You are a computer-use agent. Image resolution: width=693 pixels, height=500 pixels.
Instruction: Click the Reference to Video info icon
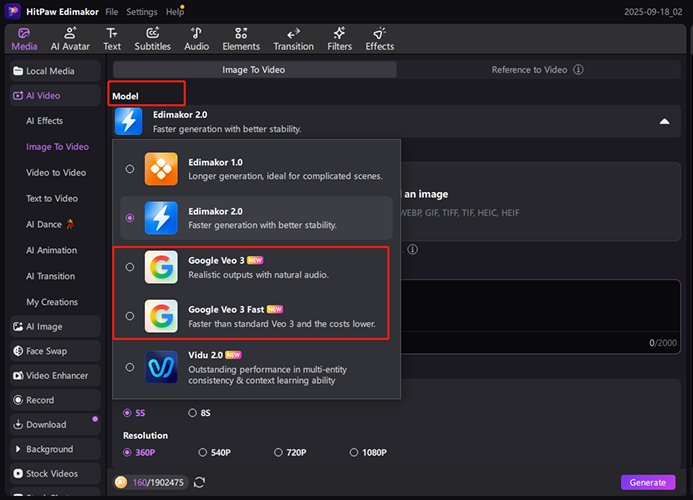point(578,70)
